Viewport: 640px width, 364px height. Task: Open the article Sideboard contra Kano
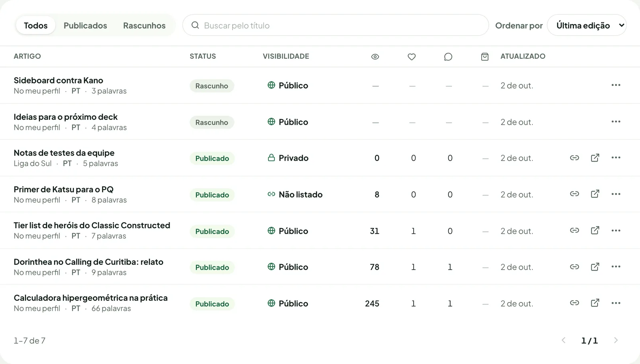[58, 80]
